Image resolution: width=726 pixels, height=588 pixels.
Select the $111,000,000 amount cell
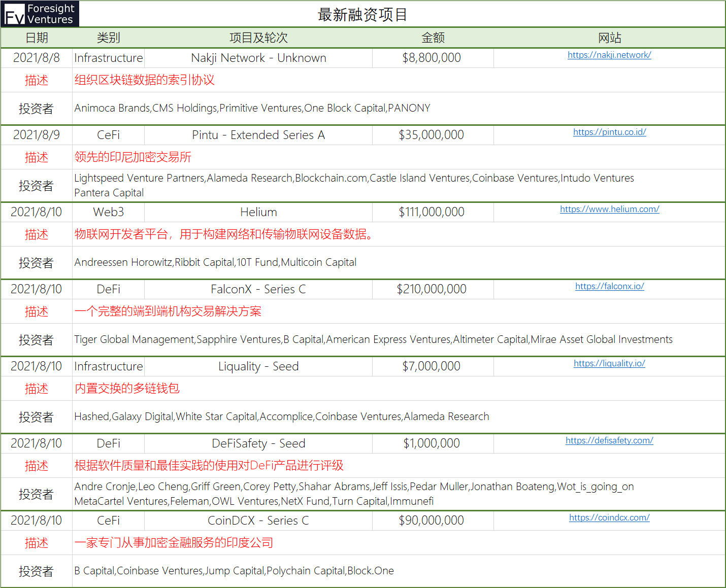pyautogui.click(x=433, y=212)
